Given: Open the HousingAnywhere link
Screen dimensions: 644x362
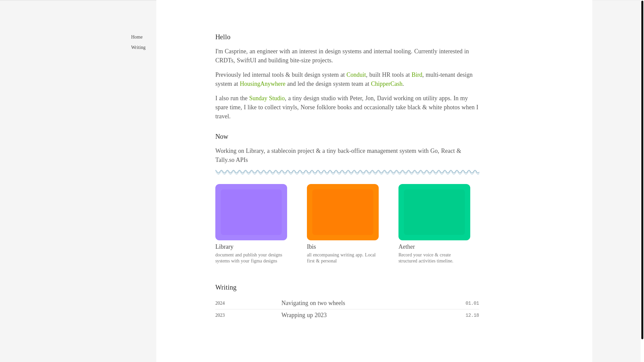Looking at the screenshot, I should pyautogui.click(x=262, y=84).
